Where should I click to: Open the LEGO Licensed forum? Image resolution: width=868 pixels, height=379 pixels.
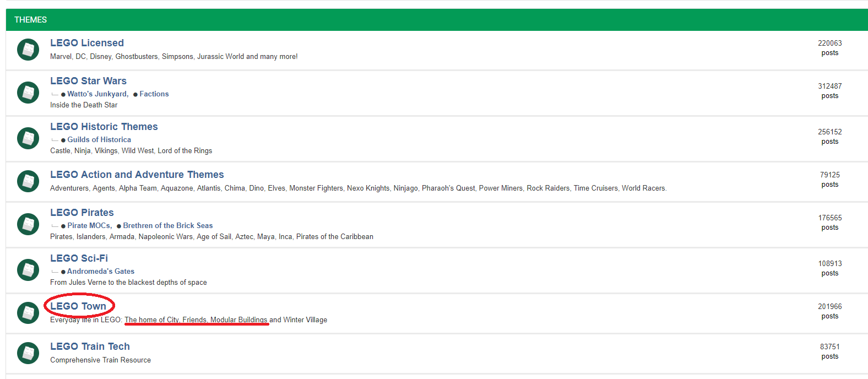(x=87, y=43)
